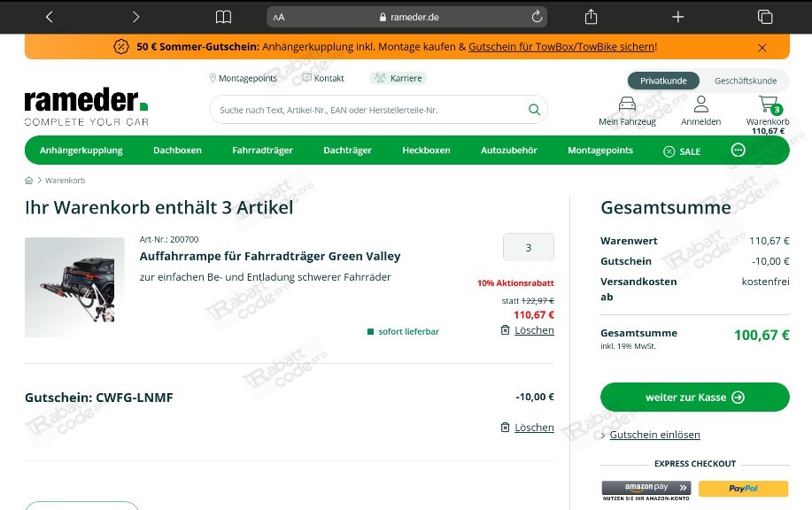
Task: Switch to Geschäftskunde mode
Action: [x=746, y=81]
